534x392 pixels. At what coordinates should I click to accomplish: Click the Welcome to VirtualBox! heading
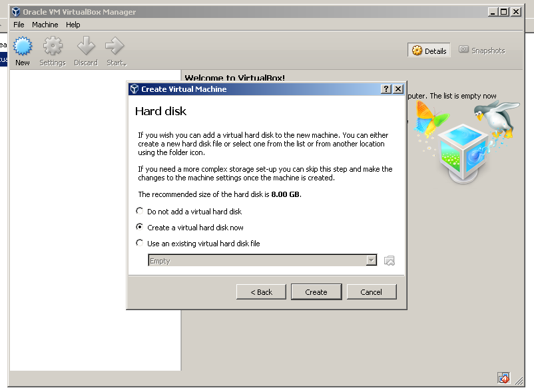point(234,78)
